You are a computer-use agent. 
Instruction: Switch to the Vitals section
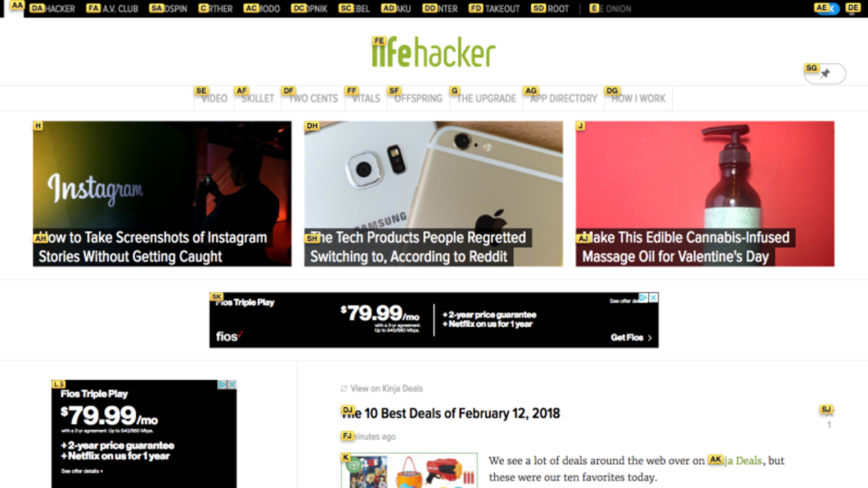click(366, 98)
